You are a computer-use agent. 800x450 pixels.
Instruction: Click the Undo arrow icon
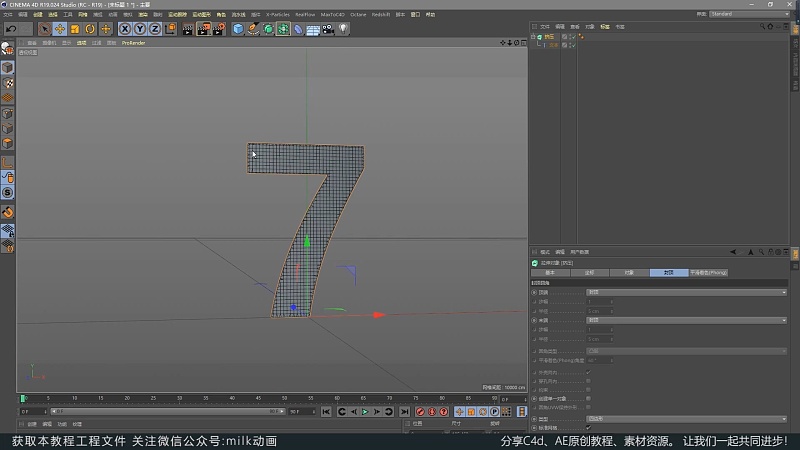pos(11,29)
